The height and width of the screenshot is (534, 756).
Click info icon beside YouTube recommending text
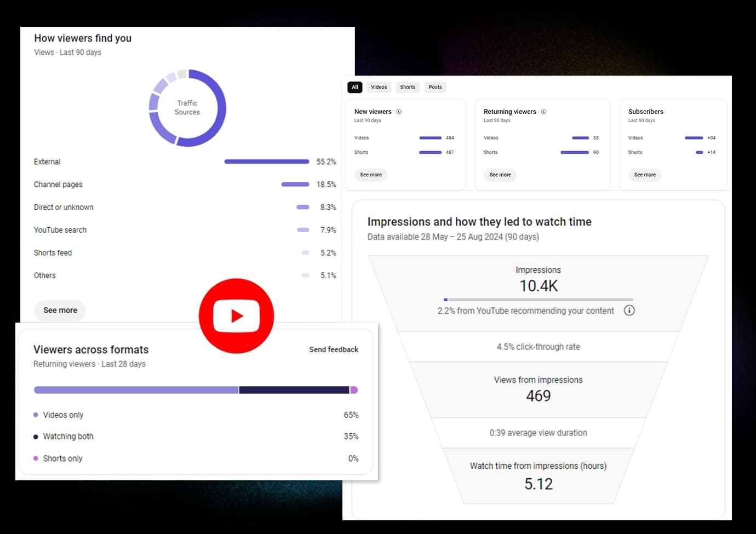[629, 311]
